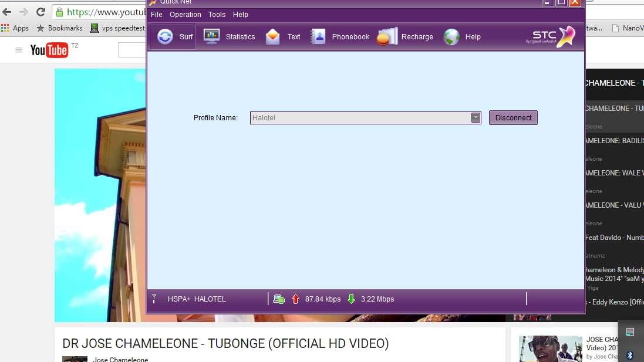
Task: Click the signal antenna status icon
Action: tap(154, 299)
